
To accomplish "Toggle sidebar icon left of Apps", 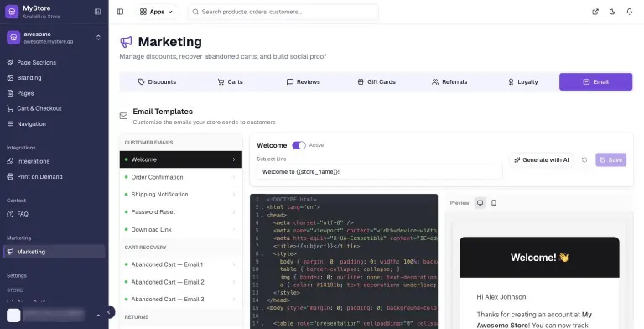I will 121,12.
